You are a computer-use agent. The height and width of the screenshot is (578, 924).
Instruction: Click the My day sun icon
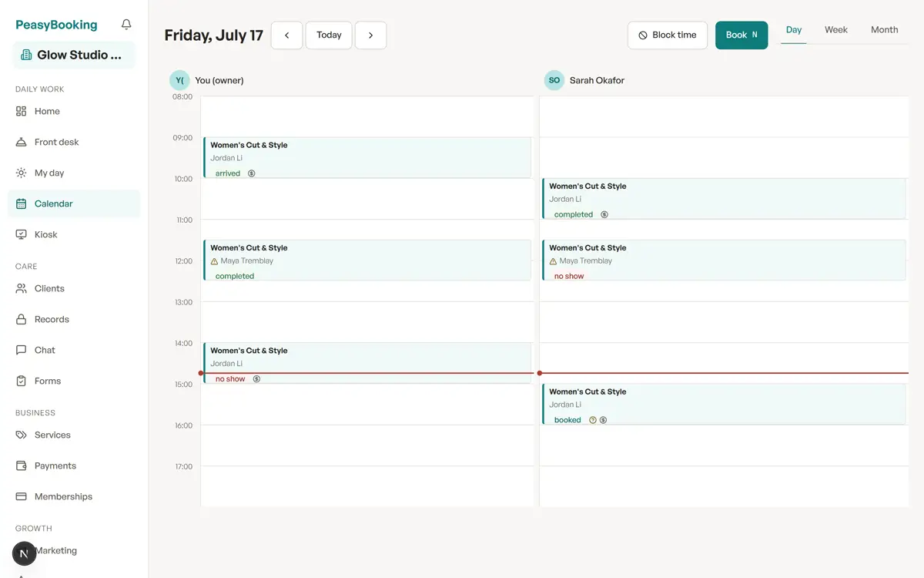click(22, 173)
